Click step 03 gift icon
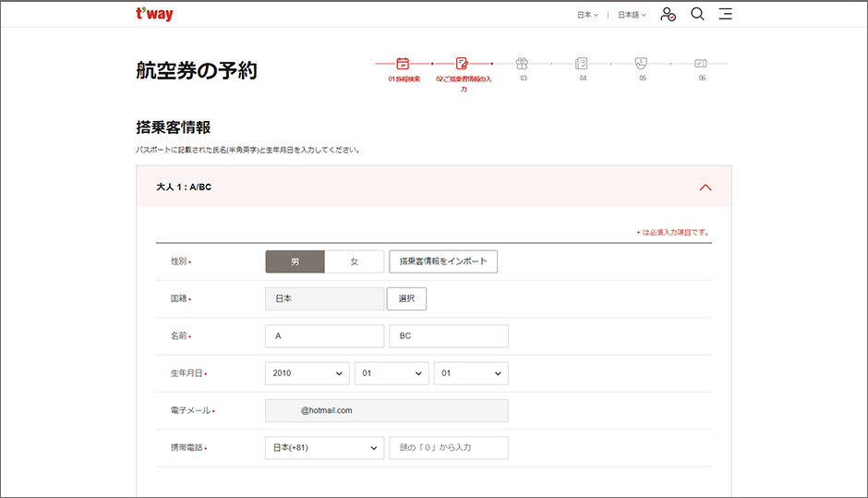This screenshot has height=498, width=868. [x=523, y=64]
